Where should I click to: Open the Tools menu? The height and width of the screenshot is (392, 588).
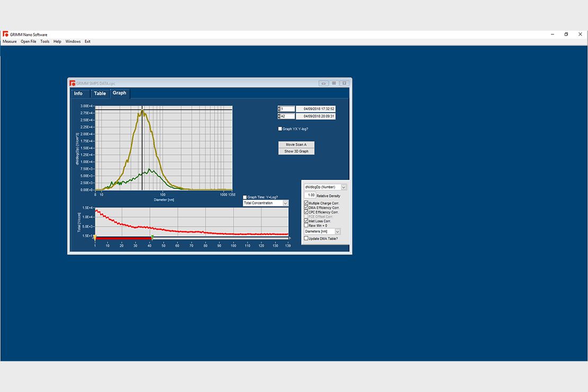[45, 41]
